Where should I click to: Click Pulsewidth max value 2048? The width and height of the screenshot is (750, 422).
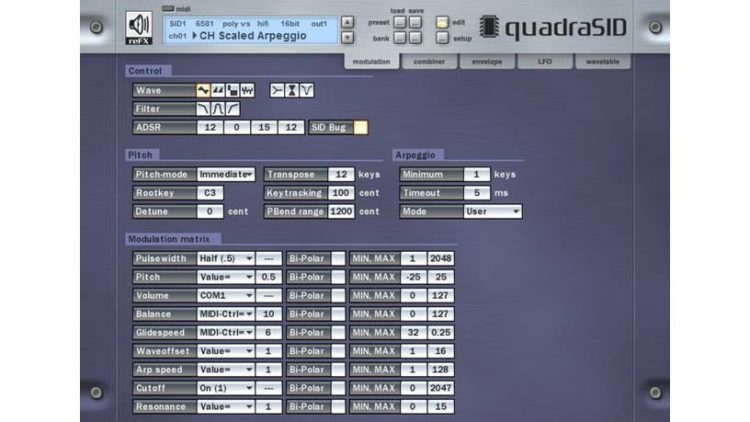coord(441,258)
